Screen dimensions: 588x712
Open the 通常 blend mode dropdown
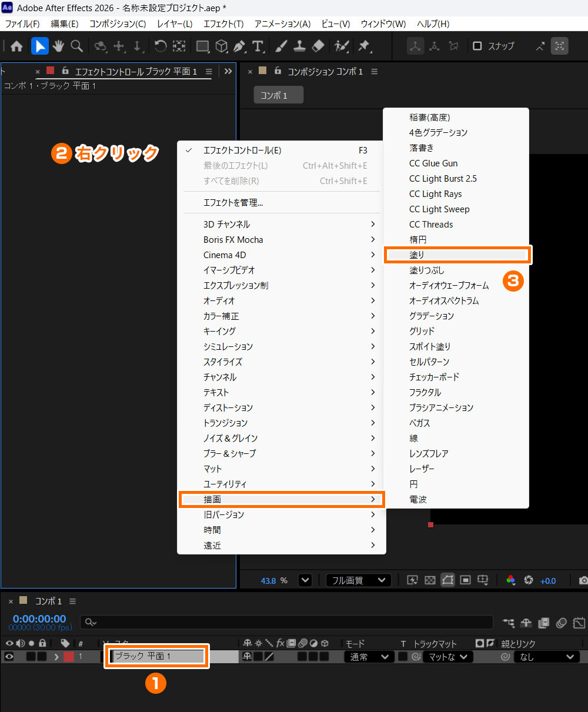(369, 657)
